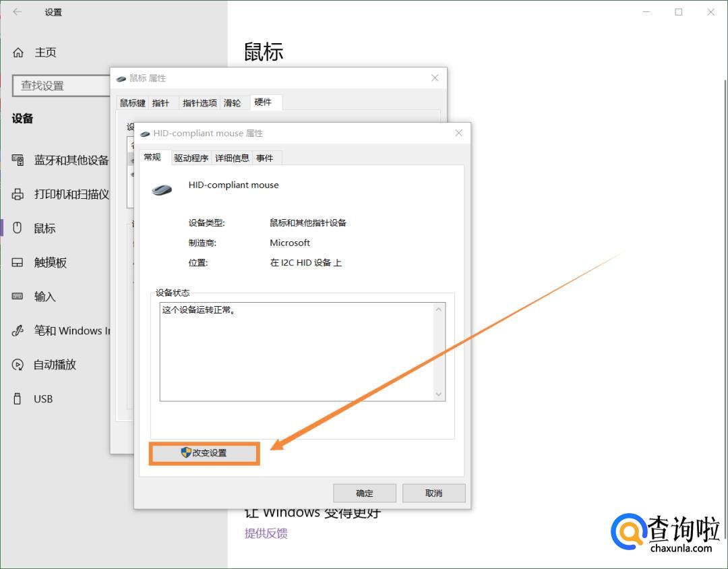Click the Home icon in Settings sidebar

[x=18, y=53]
